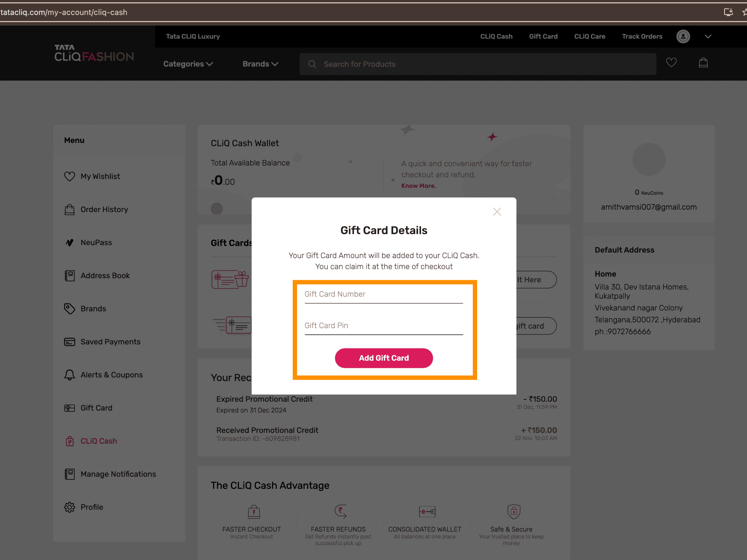This screenshot has width=747, height=560.
Task: Open CLiQ Care in top bar
Action: pyautogui.click(x=590, y=36)
